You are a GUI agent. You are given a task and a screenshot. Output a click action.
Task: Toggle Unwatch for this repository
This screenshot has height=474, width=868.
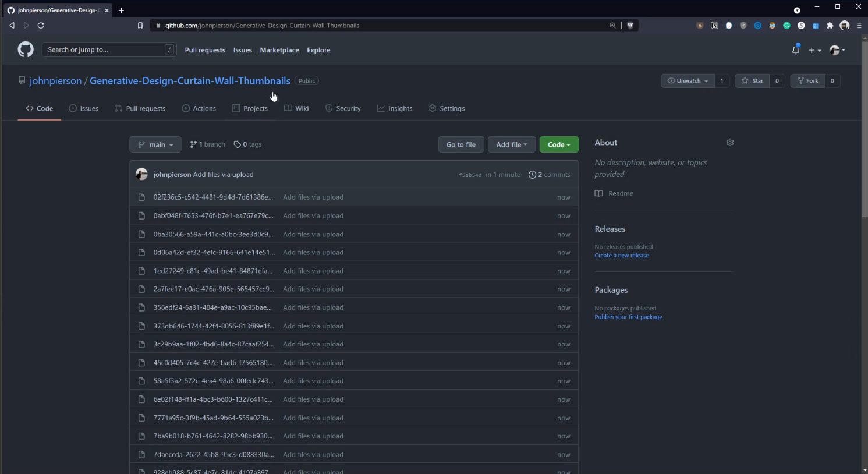(688, 81)
